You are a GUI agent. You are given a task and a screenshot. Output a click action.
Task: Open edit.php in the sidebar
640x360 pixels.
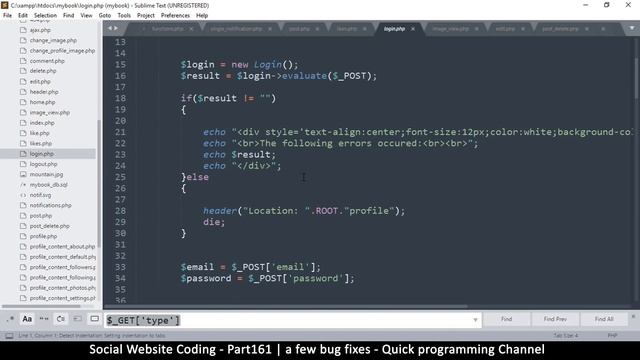coord(40,82)
